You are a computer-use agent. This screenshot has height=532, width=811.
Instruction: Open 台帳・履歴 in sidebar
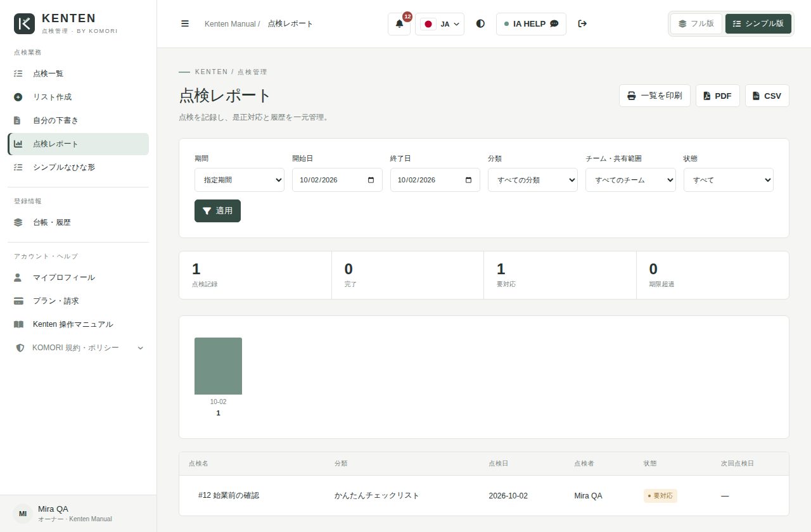[x=79, y=222]
